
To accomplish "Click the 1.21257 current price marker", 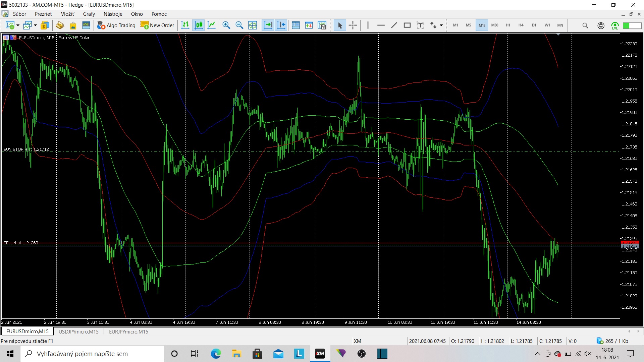I will coord(630,246).
